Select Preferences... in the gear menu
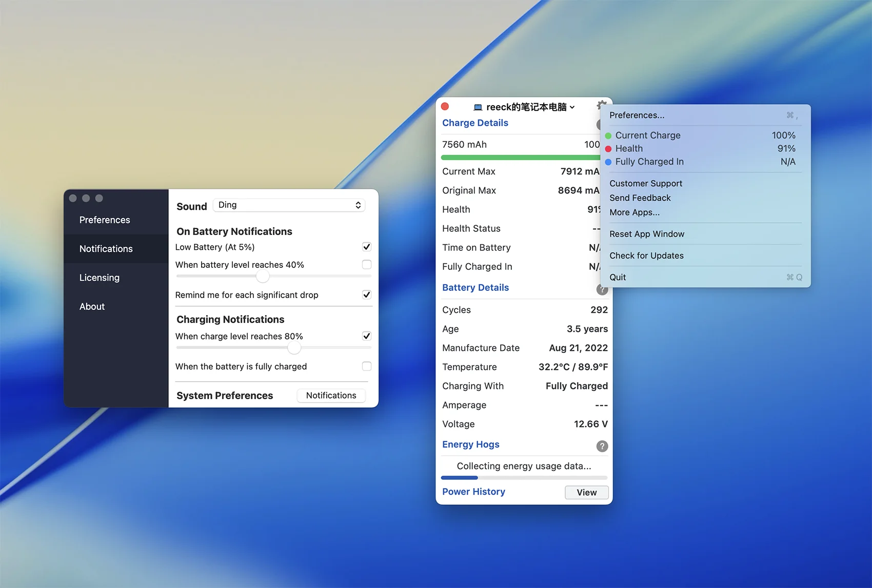 (x=637, y=115)
